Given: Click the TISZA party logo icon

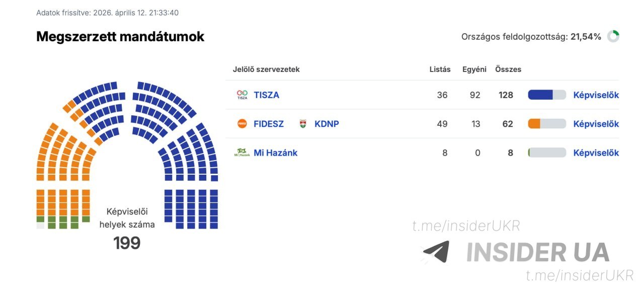Looking at the screenshot, I should point(242,95).
